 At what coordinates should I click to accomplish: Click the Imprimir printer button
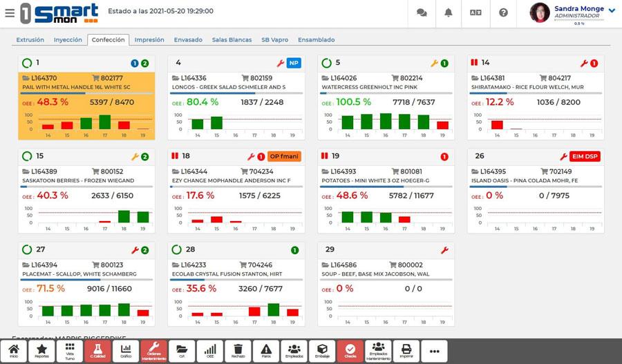(406, 351)
